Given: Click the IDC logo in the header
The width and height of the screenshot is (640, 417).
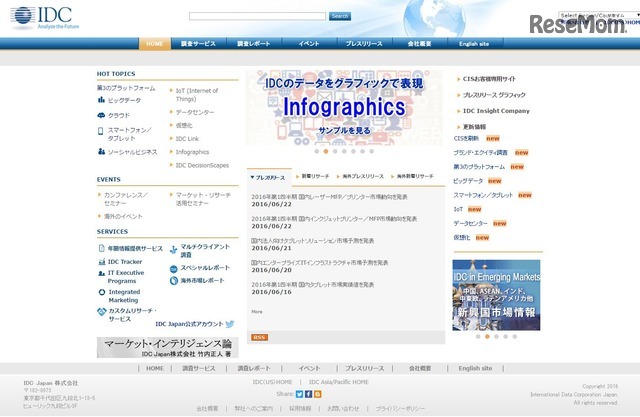Looking at the screenshot, I should (x=45, y=18).
